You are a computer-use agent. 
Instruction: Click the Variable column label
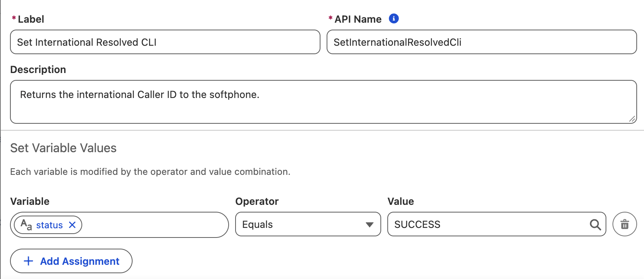30,201
